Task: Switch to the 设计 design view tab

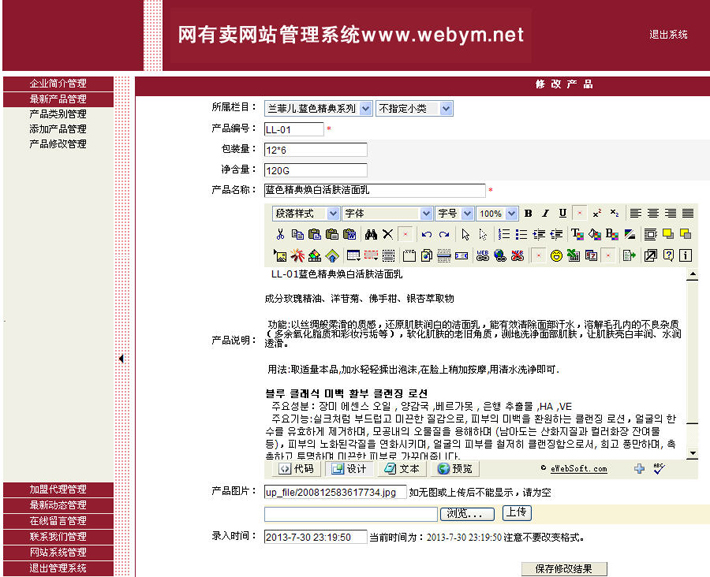Action: 349,469
